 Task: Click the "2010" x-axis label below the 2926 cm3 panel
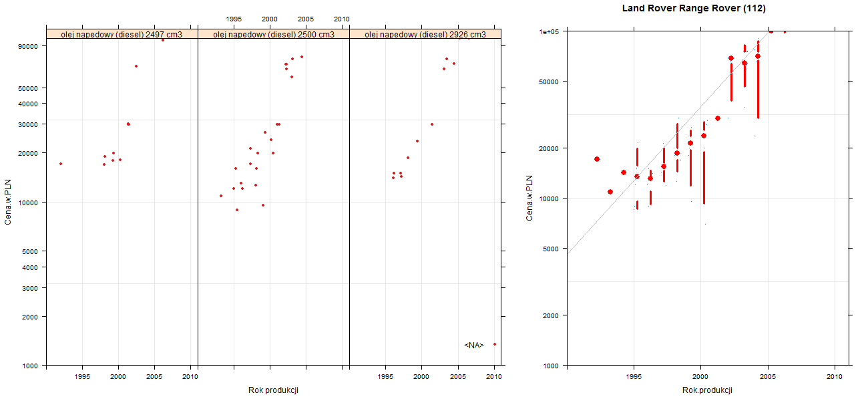(x=493, y=377)
